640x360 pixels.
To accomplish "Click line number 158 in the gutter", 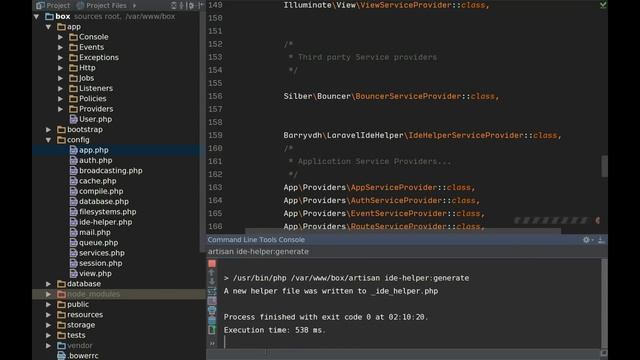I will 215,122.
